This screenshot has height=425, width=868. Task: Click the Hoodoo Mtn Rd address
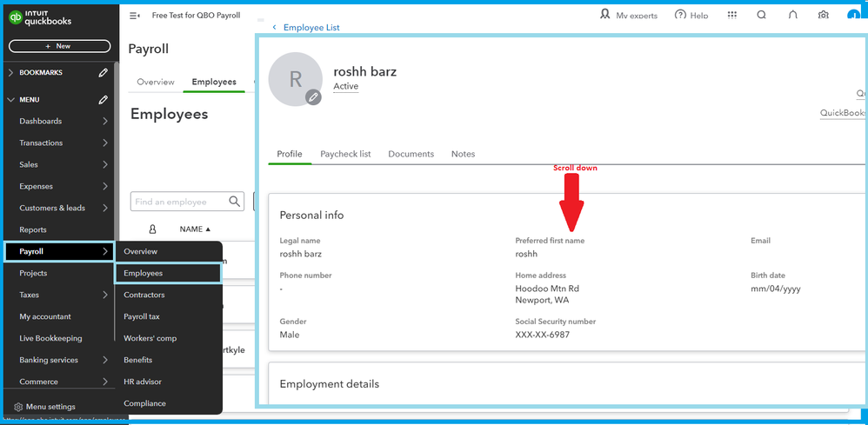[x=547, y=289]
